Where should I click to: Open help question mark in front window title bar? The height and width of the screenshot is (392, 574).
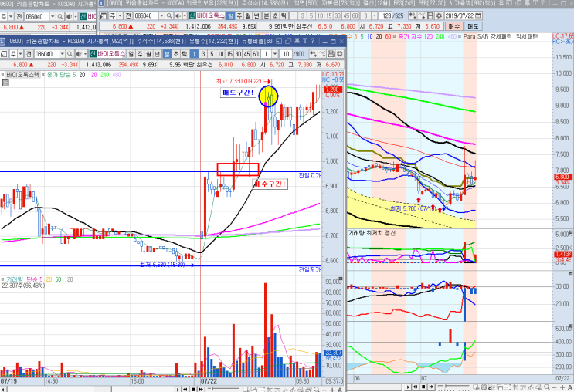(312, 41)
